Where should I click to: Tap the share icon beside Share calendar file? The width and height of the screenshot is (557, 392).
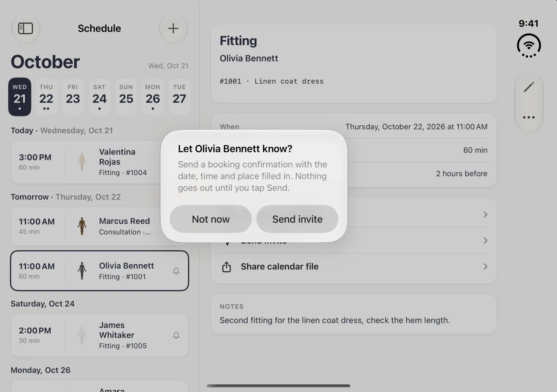click(x=227, y=267)
